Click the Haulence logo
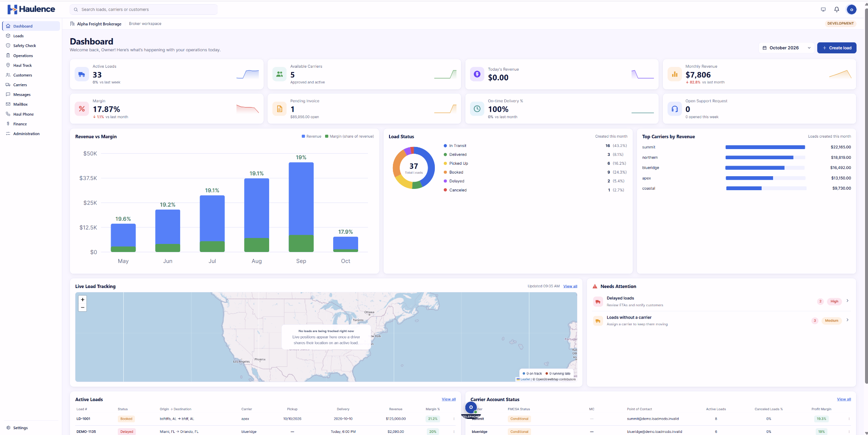The width and height of the screenshot is (868, 435). pyautogui.click(x=31, y=9)
